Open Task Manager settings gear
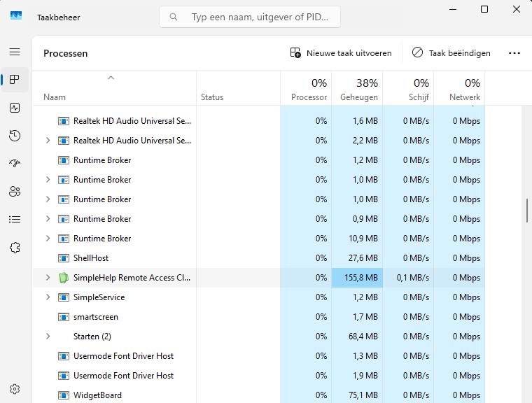 pyautogui.click(x=15, y=389)
